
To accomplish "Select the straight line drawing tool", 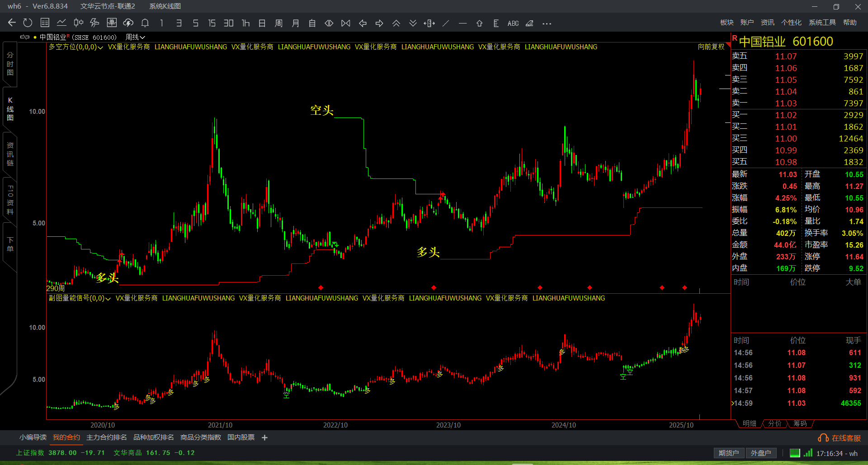I will click(x=446, y=23).
